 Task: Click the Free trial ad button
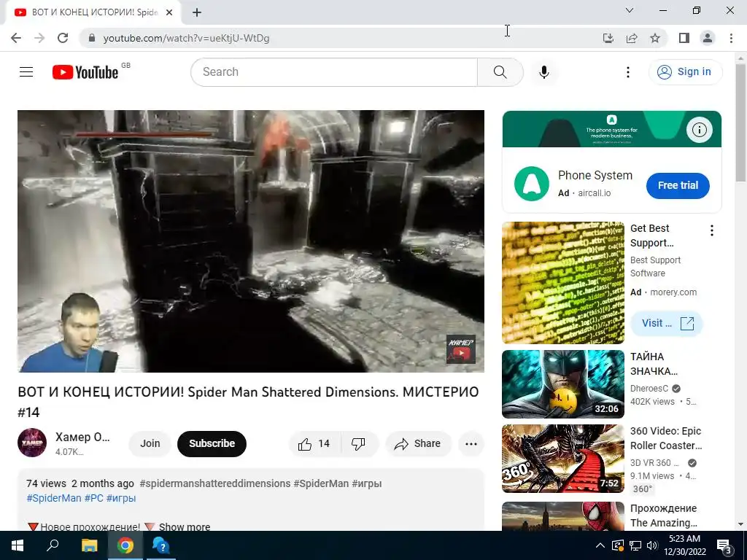[x=678, y=186]
